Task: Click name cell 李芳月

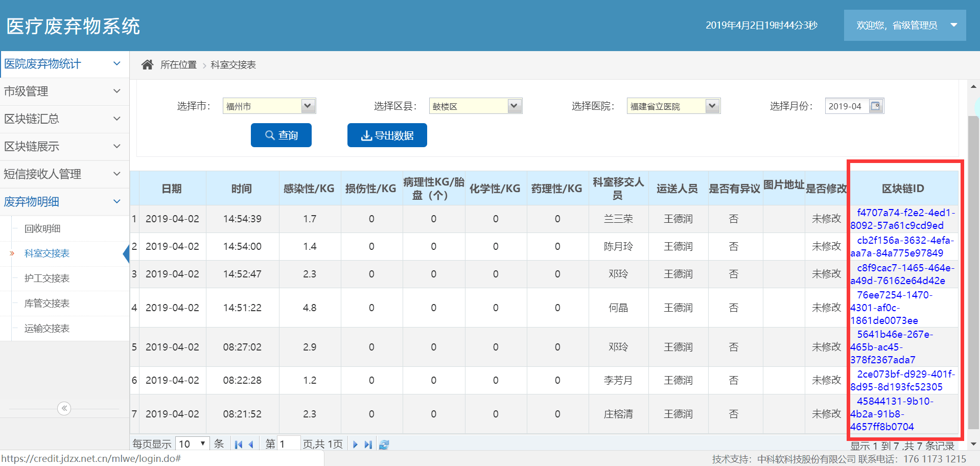Action: [x=618, y=381]
